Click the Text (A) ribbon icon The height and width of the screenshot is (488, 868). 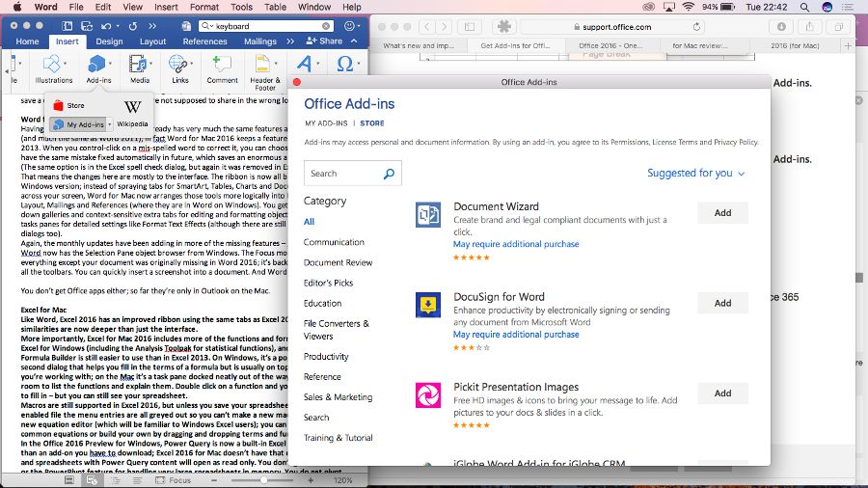click(304, 64)
